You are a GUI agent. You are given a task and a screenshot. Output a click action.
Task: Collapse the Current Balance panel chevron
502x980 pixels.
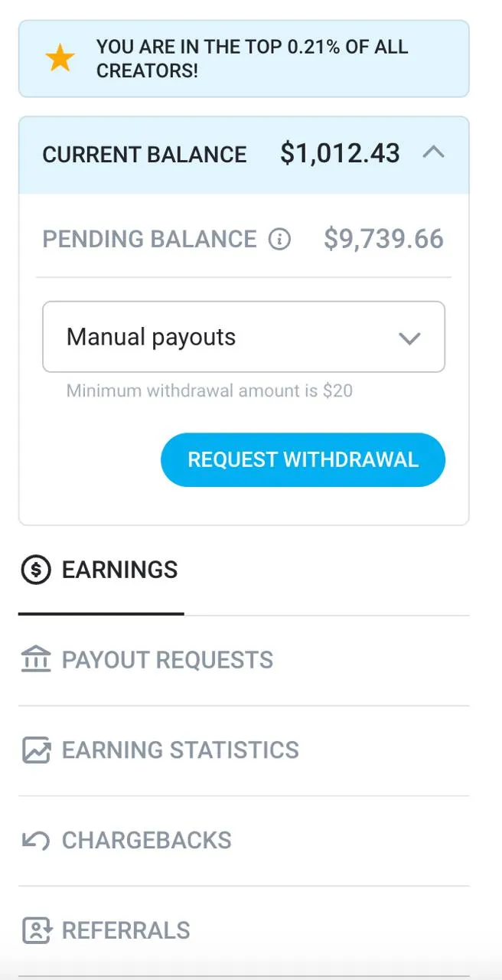tap(433, 153)
